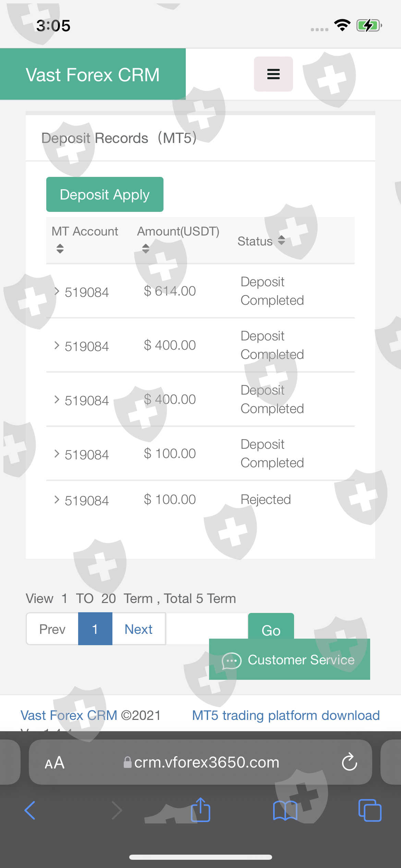Screen dimensions: 401x868
Task: Go to Next page
Action: (138, 629)
